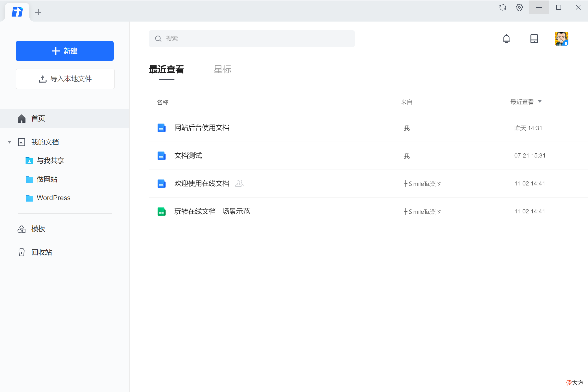Click the Tencent Docs logo tab
The width and height of the screenshot is (588, 392).
[17, 12]
